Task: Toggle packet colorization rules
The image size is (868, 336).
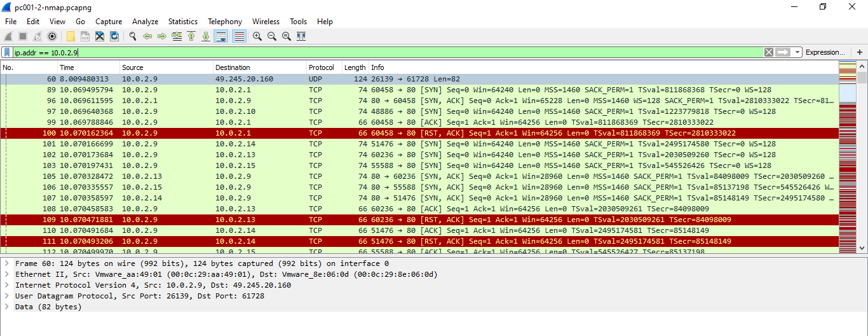Action: tap(239, 36)
